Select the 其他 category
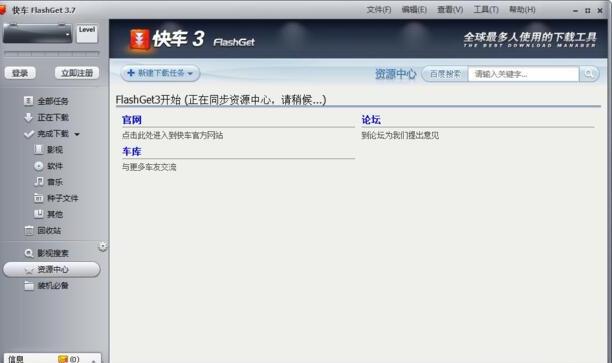Screen dimensions: 612x363 (x=55, y=214)
